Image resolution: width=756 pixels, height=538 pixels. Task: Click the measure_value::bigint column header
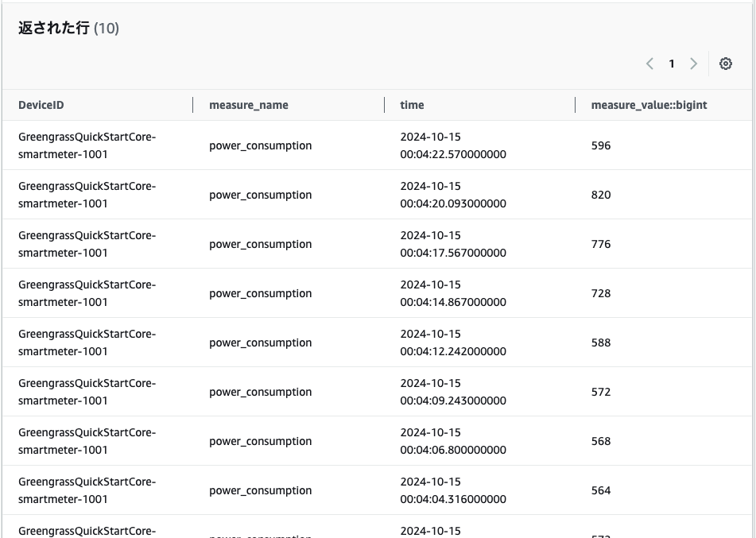tap(649, 105)
